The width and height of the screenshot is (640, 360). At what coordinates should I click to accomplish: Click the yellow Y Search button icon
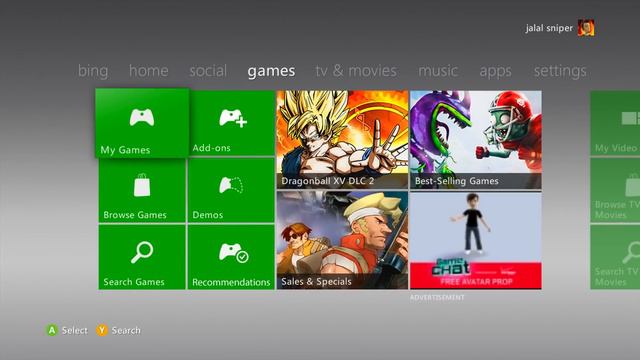pos(102,330)
